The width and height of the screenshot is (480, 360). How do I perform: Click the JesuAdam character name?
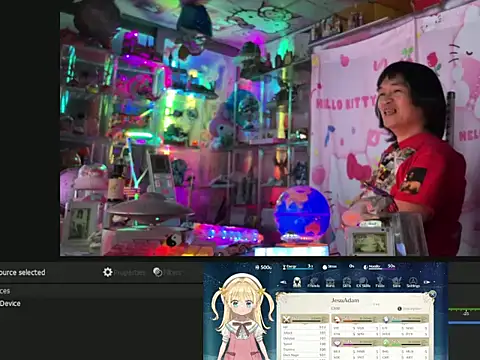point(345,300)
